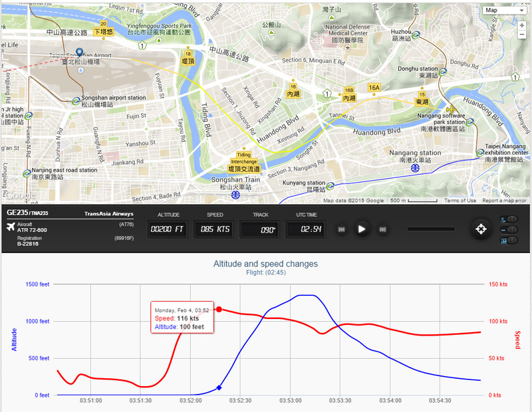The height and width of the screenshot is (412, 532).
Task: Click the blue altitude diamond marker
Action: pos(219,387)
